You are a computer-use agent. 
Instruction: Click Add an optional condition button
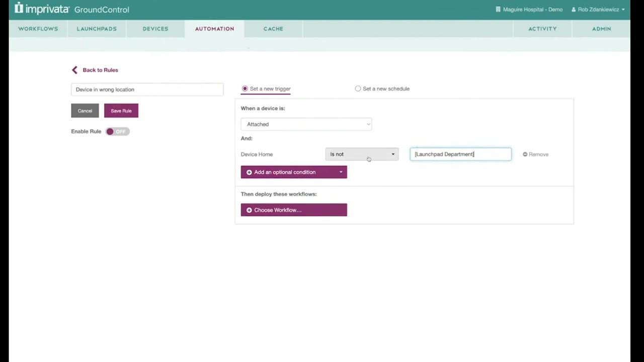pyautogui.click(x=294, y=172)
